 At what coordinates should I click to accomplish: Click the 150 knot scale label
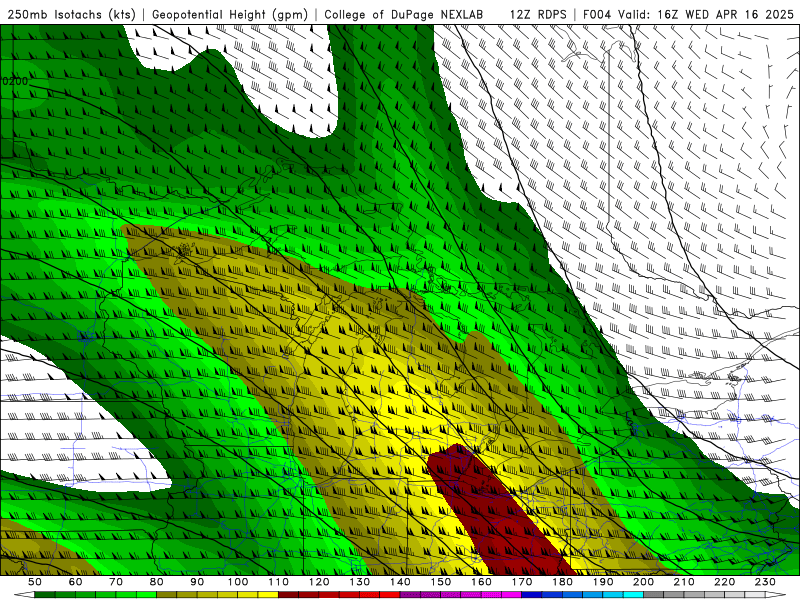tap(441, 582)
